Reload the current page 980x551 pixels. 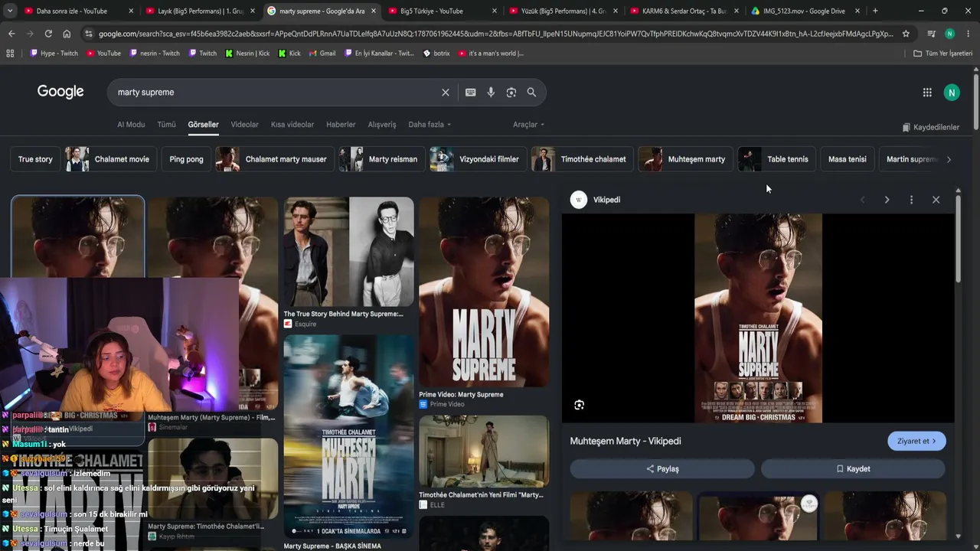[x=48, y=34]
